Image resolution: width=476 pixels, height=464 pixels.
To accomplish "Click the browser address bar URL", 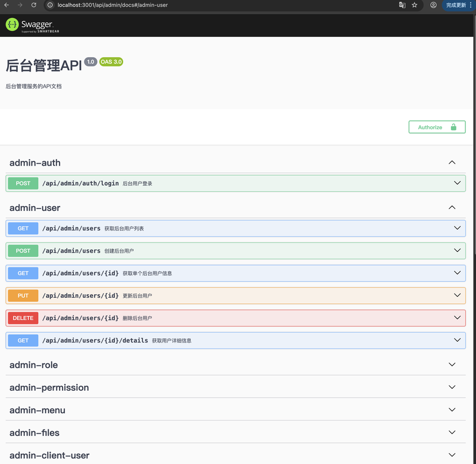I will point(113,5).
